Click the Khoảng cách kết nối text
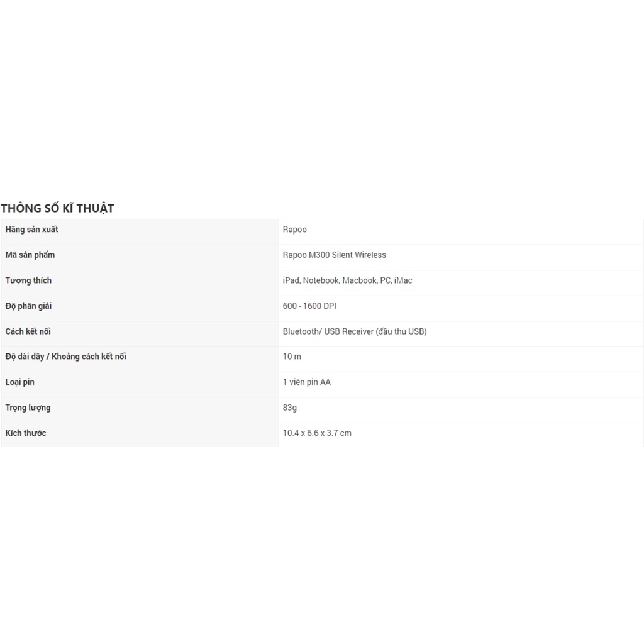Viewport: 644px width, 644px height. (x=89, y=357)
